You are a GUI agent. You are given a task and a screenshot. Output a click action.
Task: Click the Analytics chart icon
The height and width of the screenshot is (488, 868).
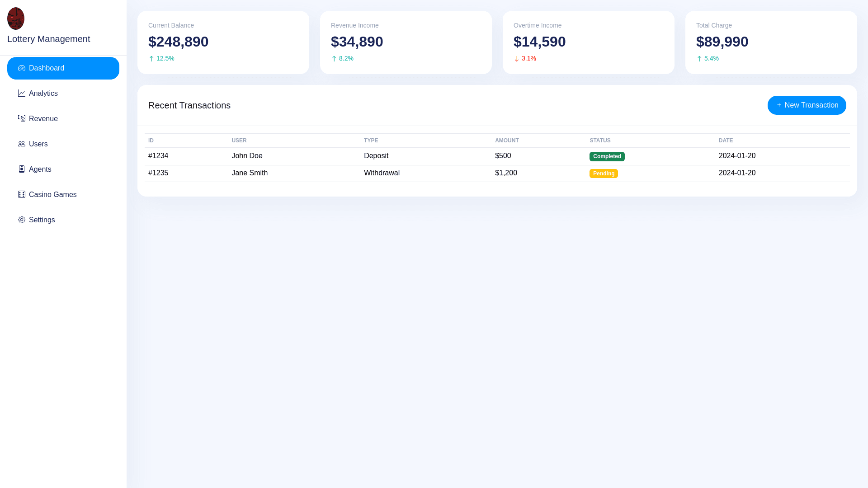22,94
